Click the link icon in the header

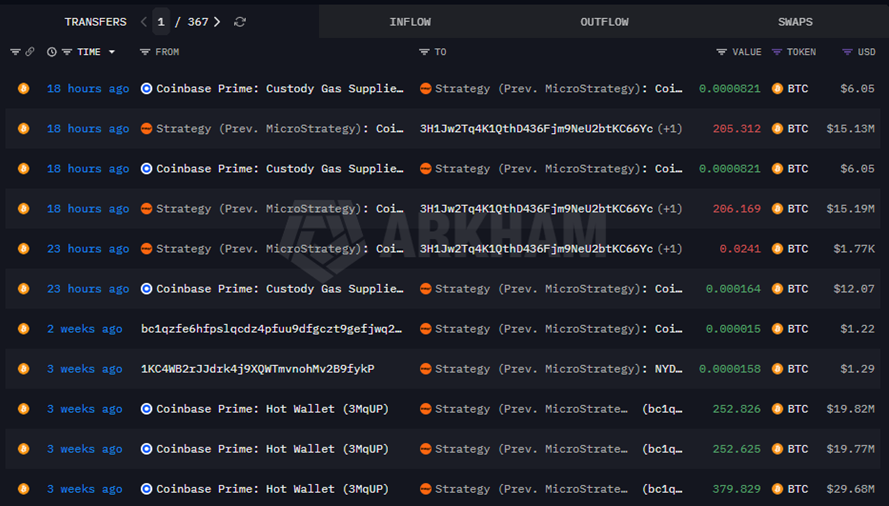tap(29, 52)
